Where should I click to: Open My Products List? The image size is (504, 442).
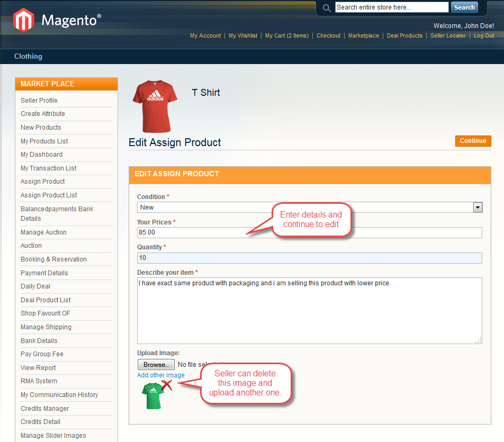tap(44, 141)
